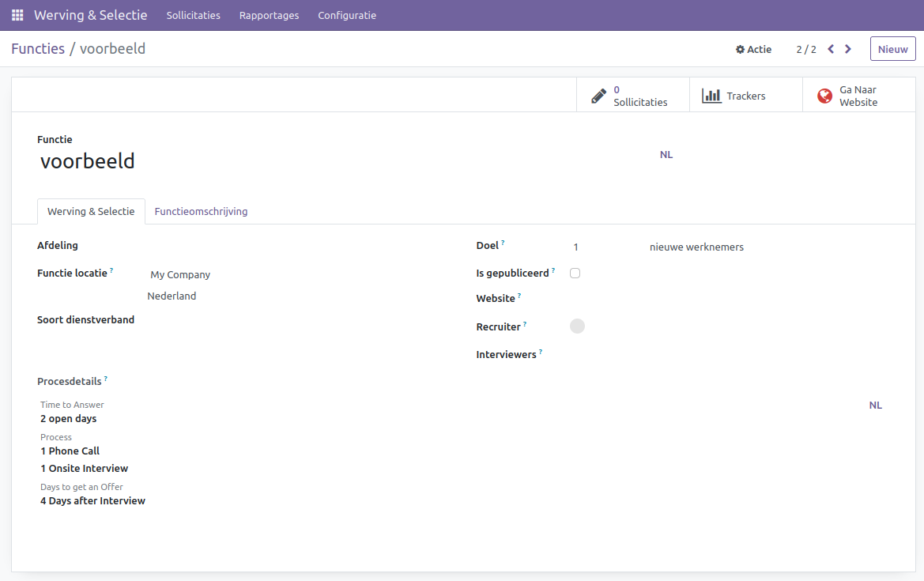This screenshot has height=581, width=924.
Task: Click the Nieuw button
Action: 892,49
